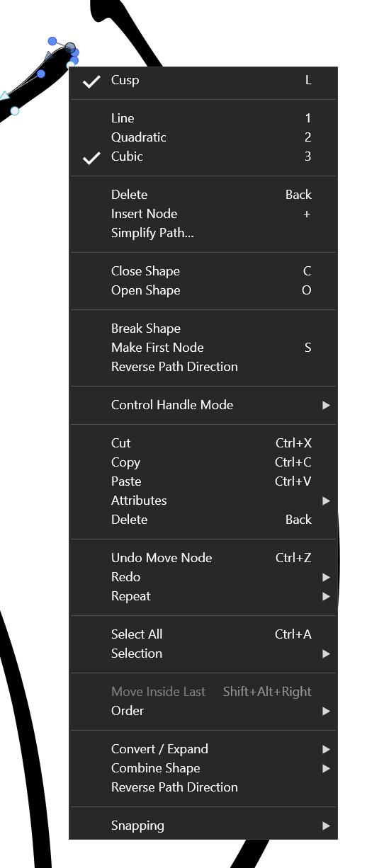Select Line segment type
367x868 pixels.
[203, 118]
